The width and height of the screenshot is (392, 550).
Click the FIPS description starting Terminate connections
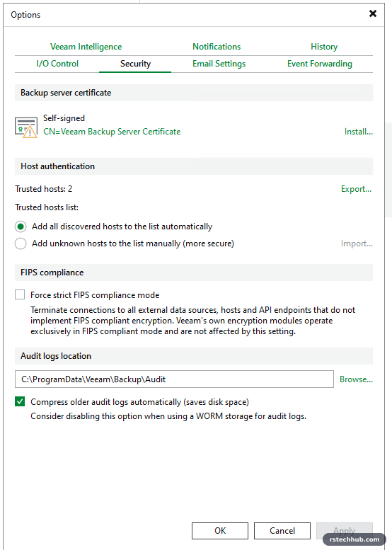[193, 321]
